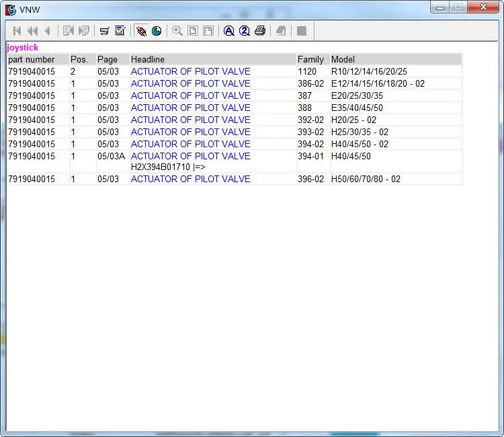Click the next document page icon
Viewport: 504px width, 437px height.
(84, 31)
